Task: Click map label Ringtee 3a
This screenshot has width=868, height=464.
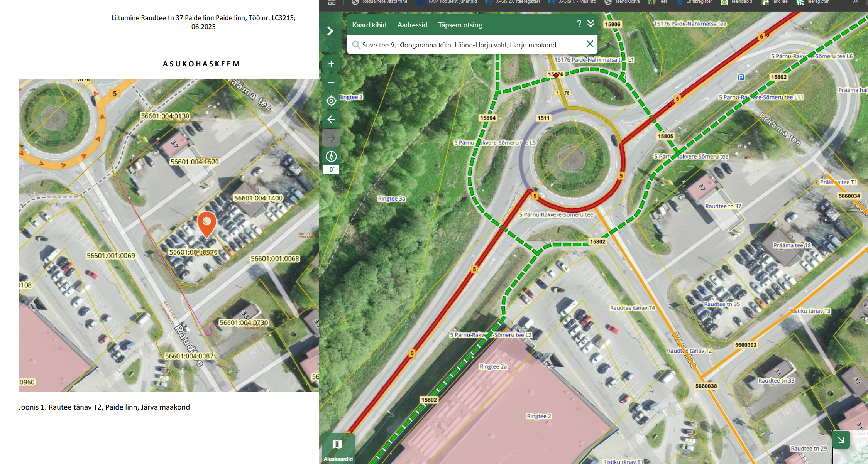Action: [391, 199]
